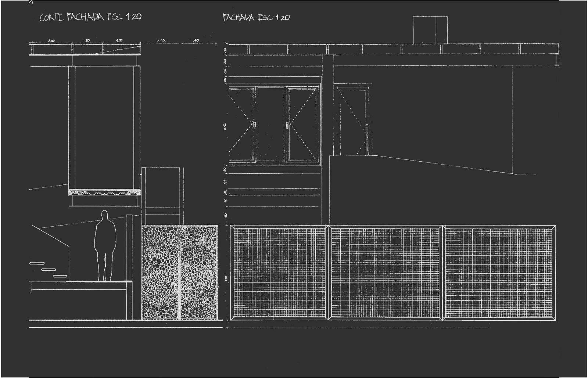Select the left mesh fence panel
The image size is (588, 378).
point(279,273)
